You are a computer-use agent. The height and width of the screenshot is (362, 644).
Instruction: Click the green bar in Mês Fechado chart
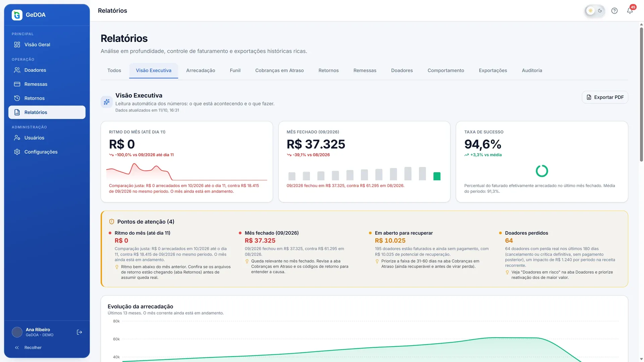(x=437, y=176)
